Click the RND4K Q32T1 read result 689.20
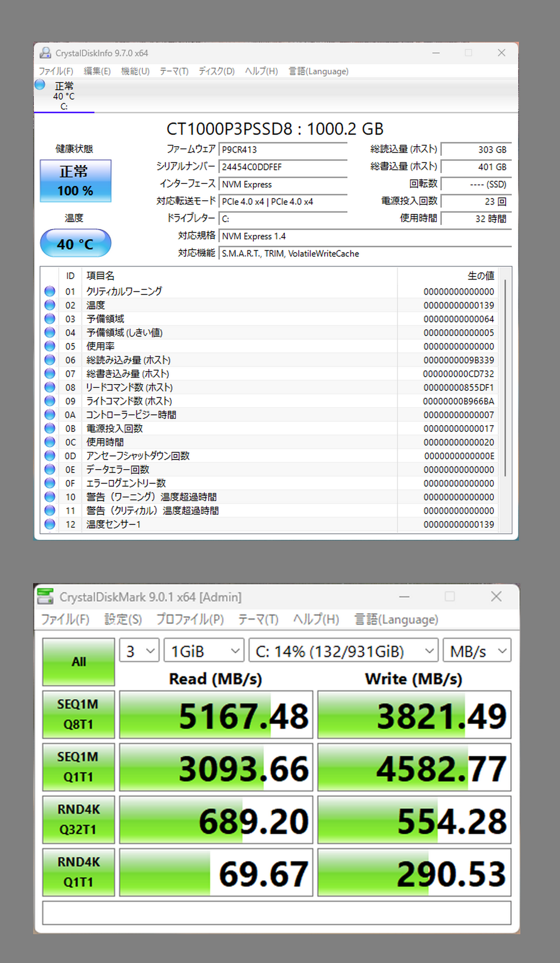The image size is (560, 963). (x=216, y=820)
